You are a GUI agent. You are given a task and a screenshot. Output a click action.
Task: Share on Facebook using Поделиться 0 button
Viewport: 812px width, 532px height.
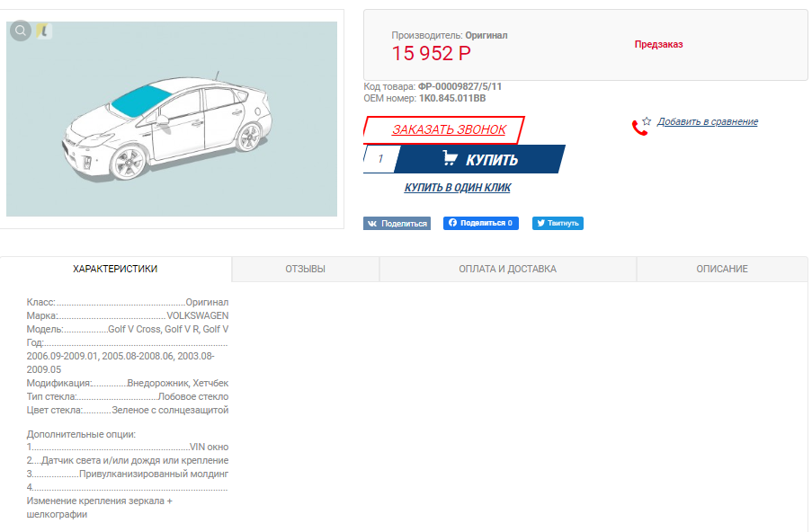(480, 223)
